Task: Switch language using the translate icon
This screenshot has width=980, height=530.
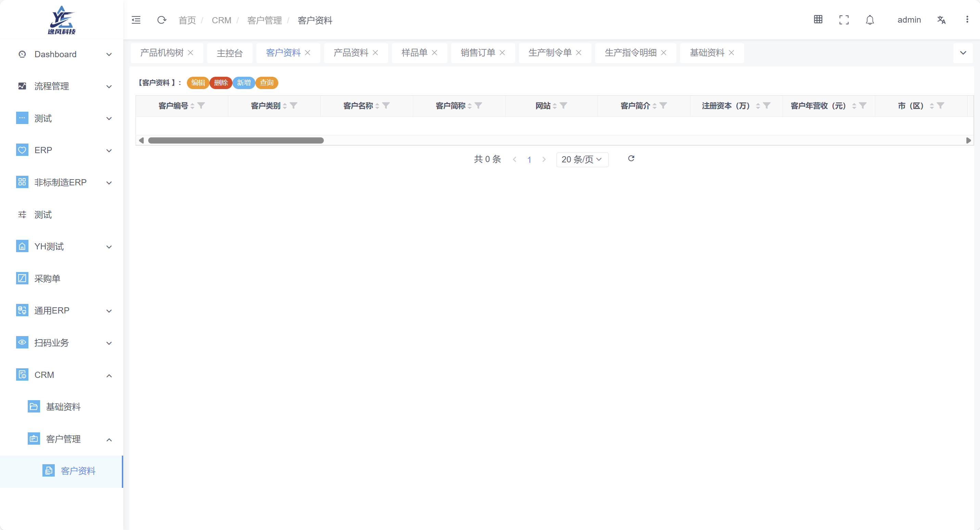Action: point(942,20)
